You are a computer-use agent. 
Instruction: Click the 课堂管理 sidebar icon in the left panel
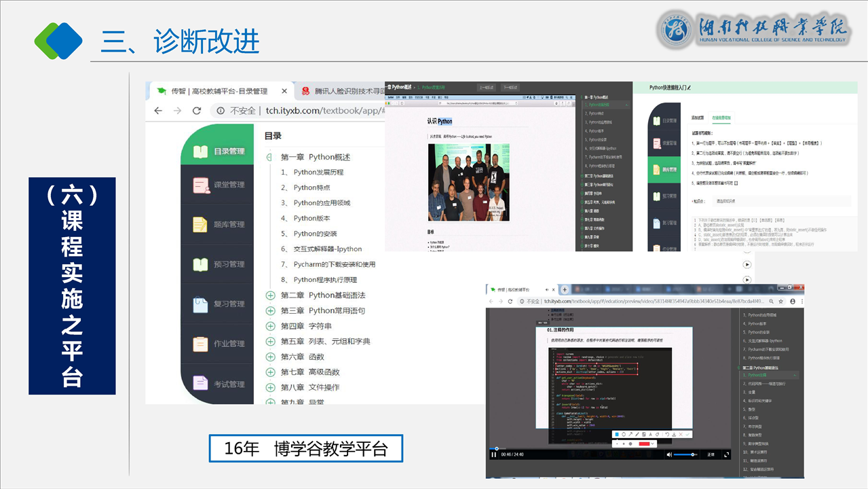[x=202, y=185]
